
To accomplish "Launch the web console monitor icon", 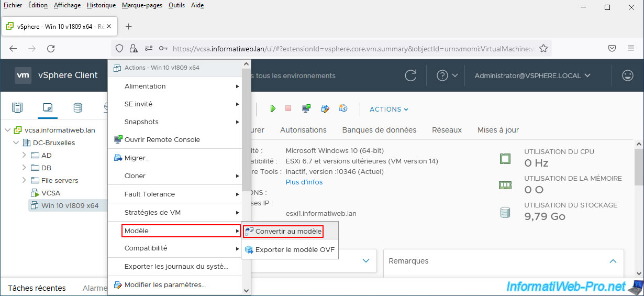I will point(306,108).
